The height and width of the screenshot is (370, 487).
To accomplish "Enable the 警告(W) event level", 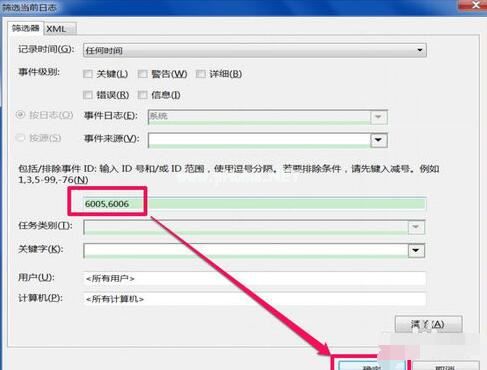I will point(143,74).
